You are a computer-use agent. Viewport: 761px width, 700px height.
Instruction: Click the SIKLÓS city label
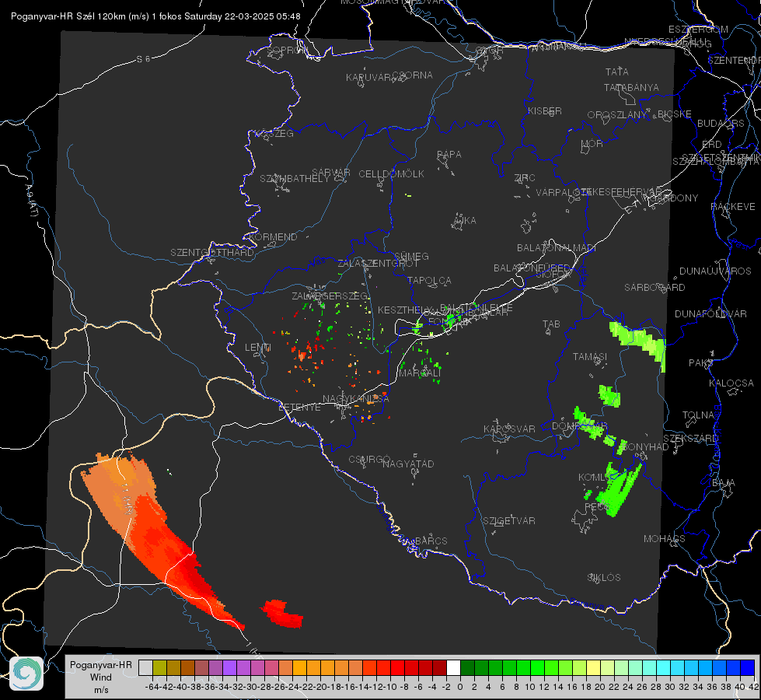click(x=604, y=578)
